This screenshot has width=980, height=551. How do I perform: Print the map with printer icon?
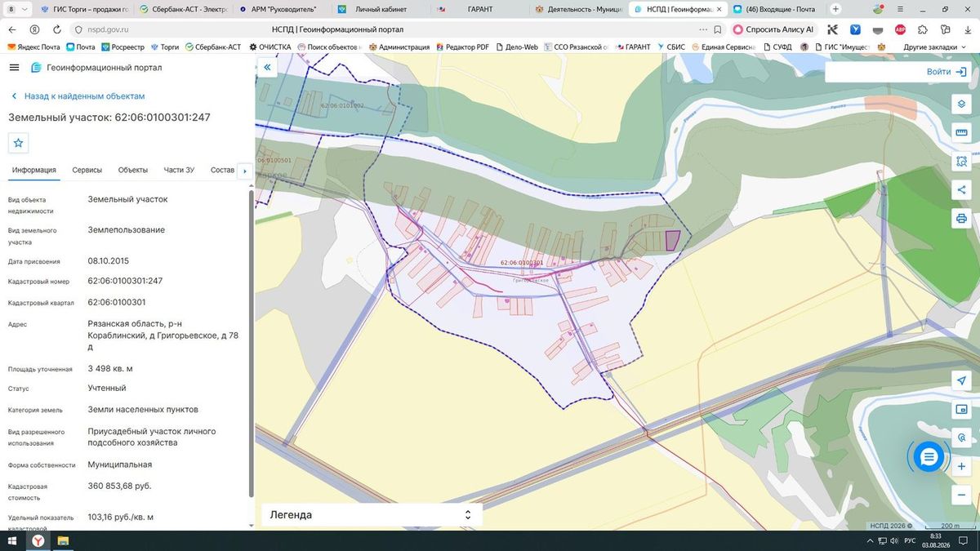point(962,219)
